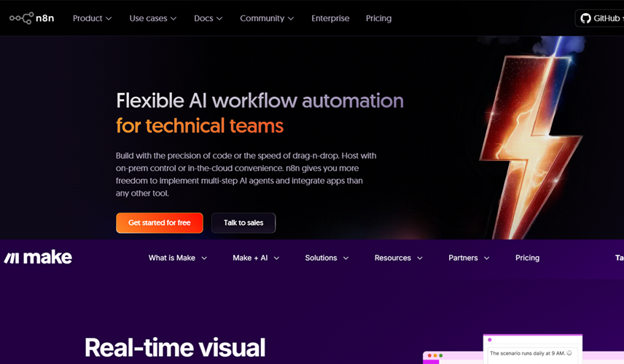The width and height of the screenshot is (624, 364).
Task: Click the scenario runs daily at 9 AM card
Action: (532, 353)
